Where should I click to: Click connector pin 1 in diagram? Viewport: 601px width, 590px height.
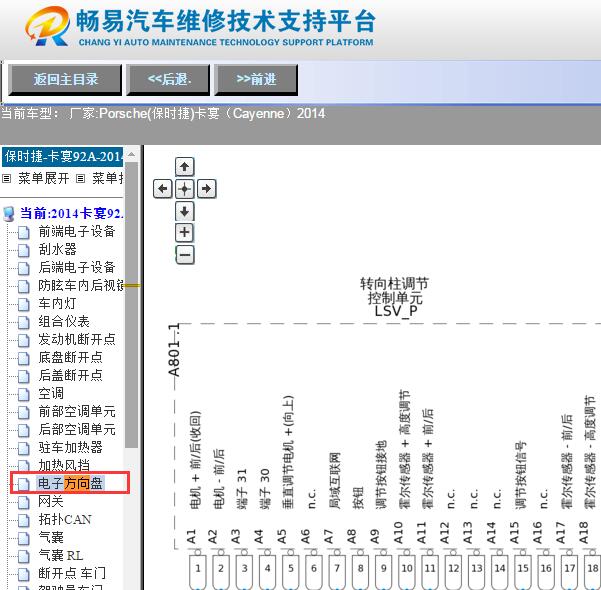(198, 571)
